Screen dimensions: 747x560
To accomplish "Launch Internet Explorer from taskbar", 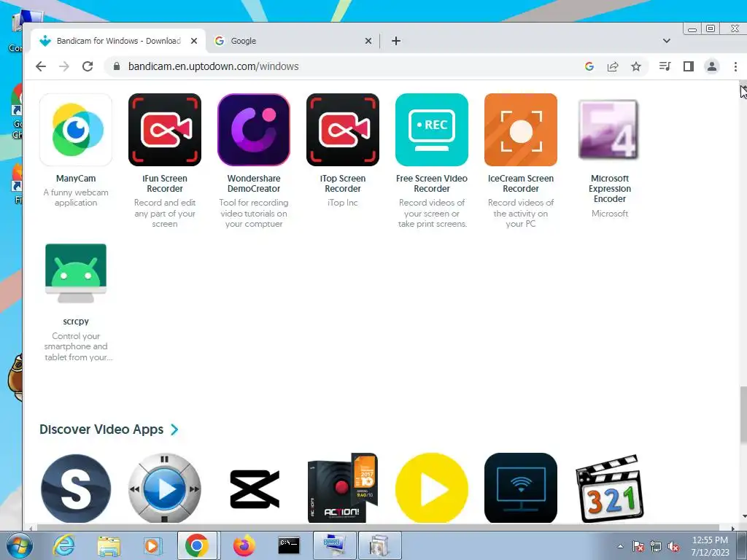I will coord(64,545).
